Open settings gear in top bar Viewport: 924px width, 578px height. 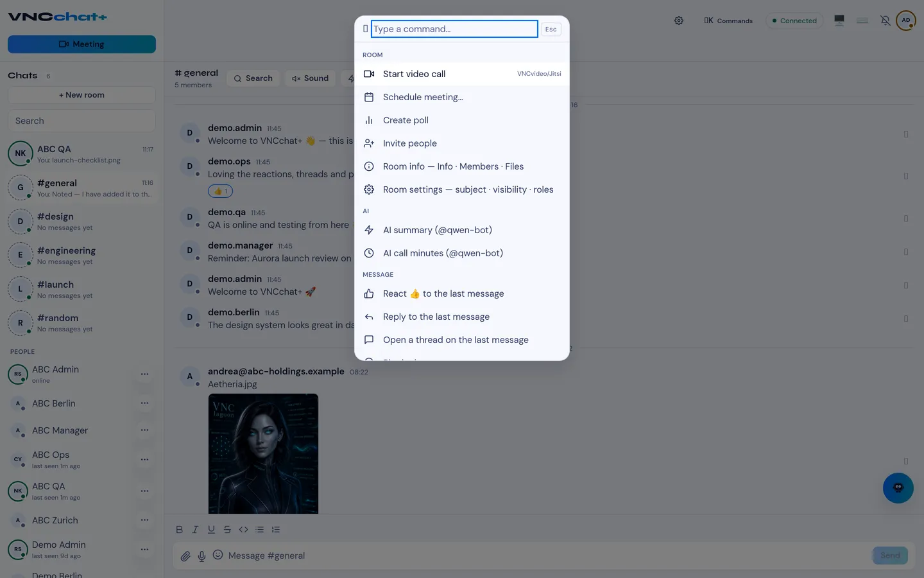coord(679,21)
